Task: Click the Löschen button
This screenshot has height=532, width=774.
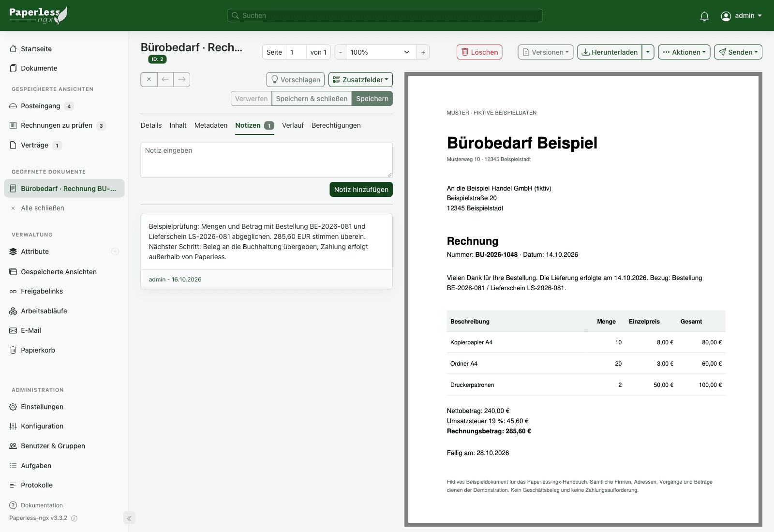Action: pyautogui.click(x=479, y=52)
